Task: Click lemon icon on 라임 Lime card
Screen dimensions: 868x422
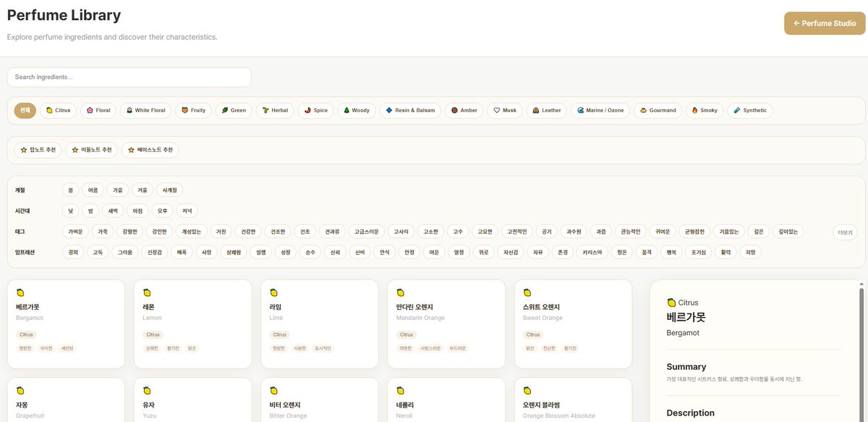Action: [x=273, y=292]
